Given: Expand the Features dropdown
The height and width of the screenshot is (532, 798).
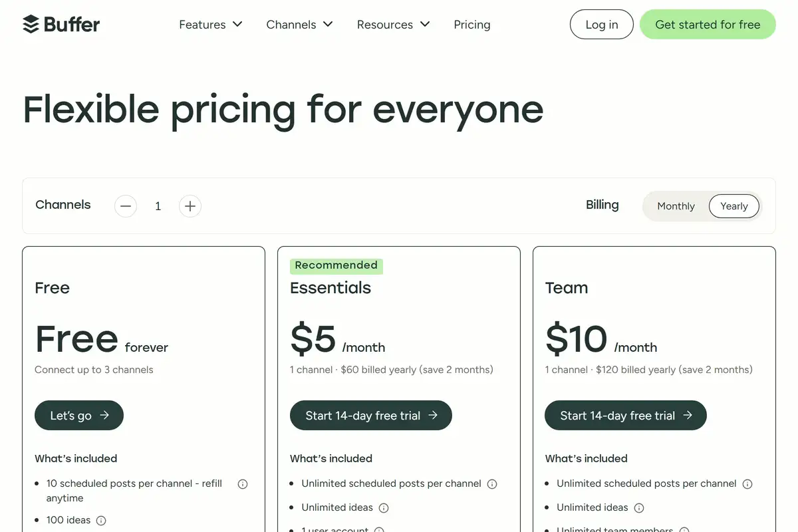Looking at the screenshot, I should [x=210, y=25].
